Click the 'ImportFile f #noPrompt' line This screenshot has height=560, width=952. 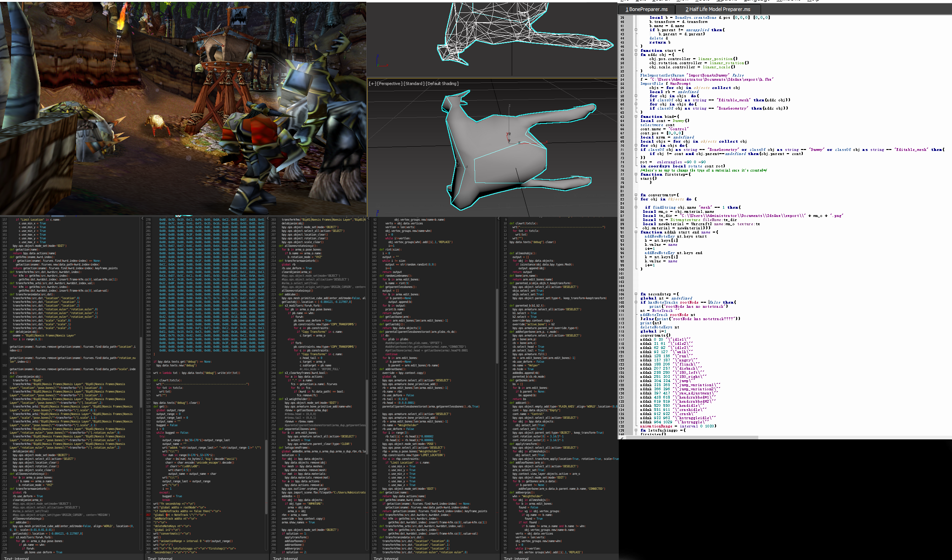tap(666, 83)
